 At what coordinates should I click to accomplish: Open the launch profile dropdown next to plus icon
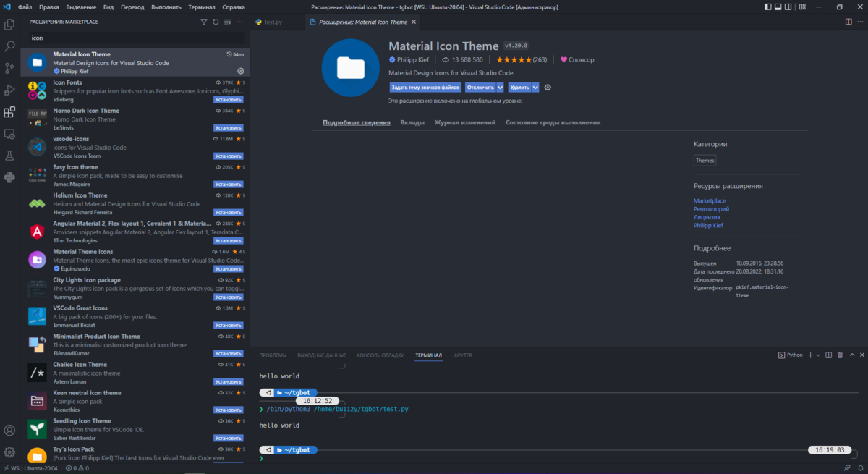pos(817,355)
